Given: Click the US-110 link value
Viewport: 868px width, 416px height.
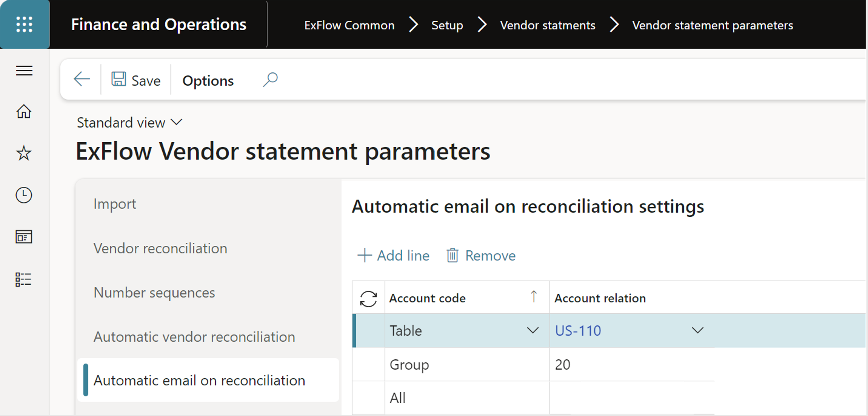Looking at the screenshot, I should (x=578, y=331).
